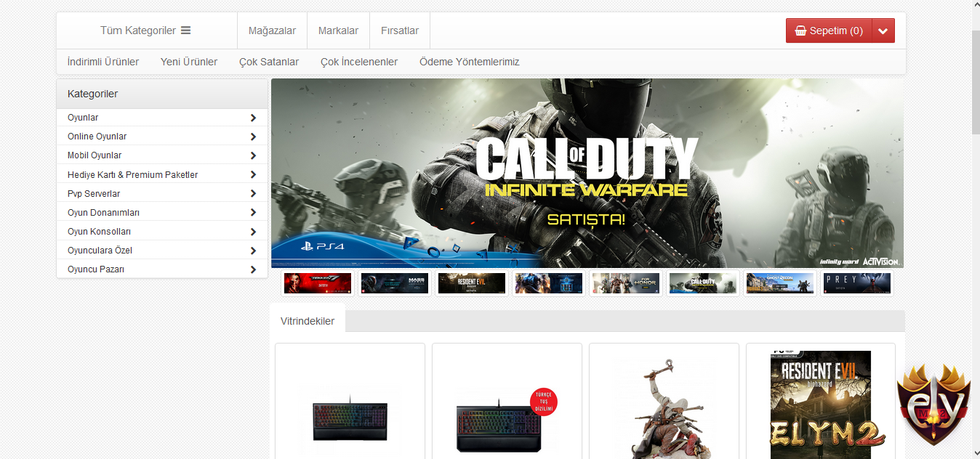Image resolution: width=980 pixels, height=459 pixels.
Task: Click the page vertical scrollbar thumb
Action: (x=976, y=82)
